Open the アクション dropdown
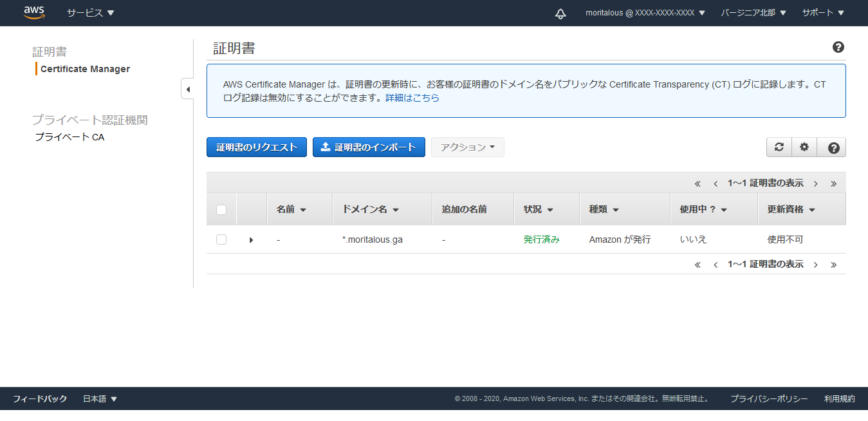868x421 pixels. pos(468,147)
